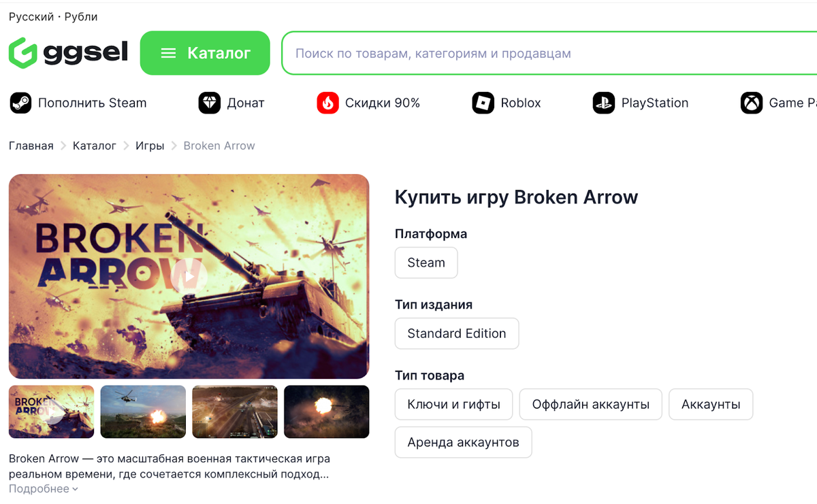Go to the Игры breadcrumb
Image resolution: width=817 pixels, height=504 pixels.
click(150, 146)
